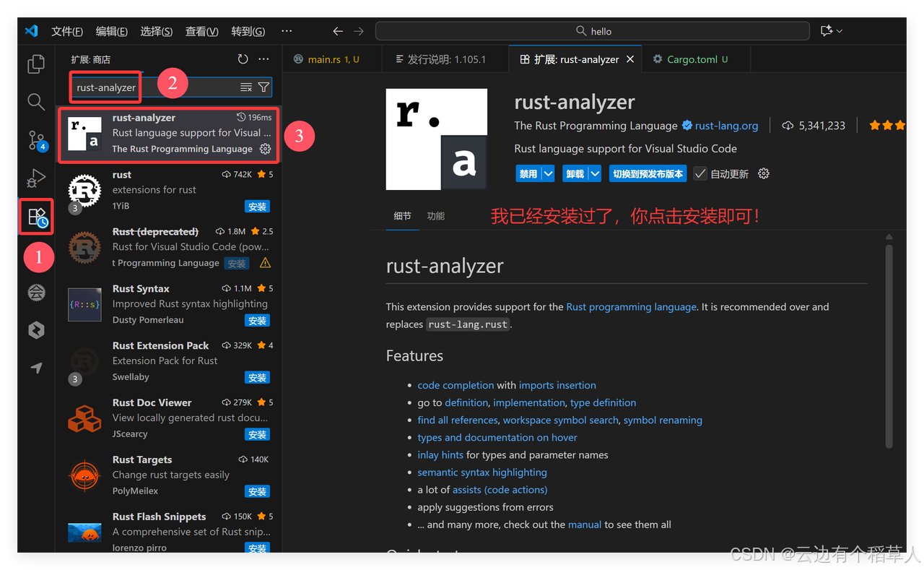Install the rust extension by 1YiB

click(257, 207)
